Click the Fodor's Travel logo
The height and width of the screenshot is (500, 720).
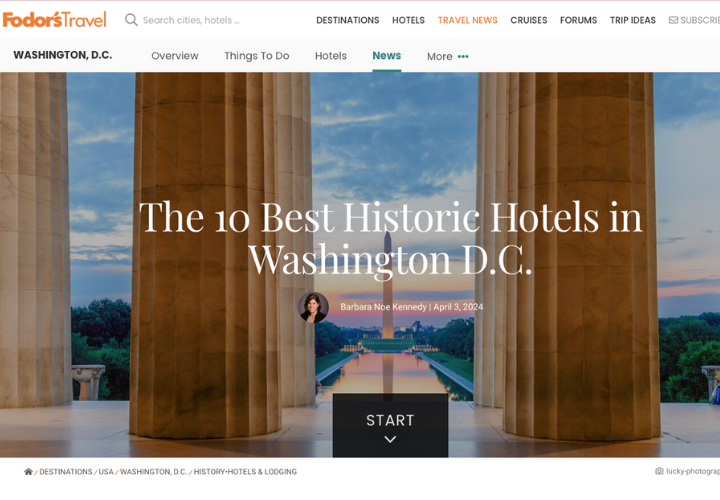pos(54,20)
